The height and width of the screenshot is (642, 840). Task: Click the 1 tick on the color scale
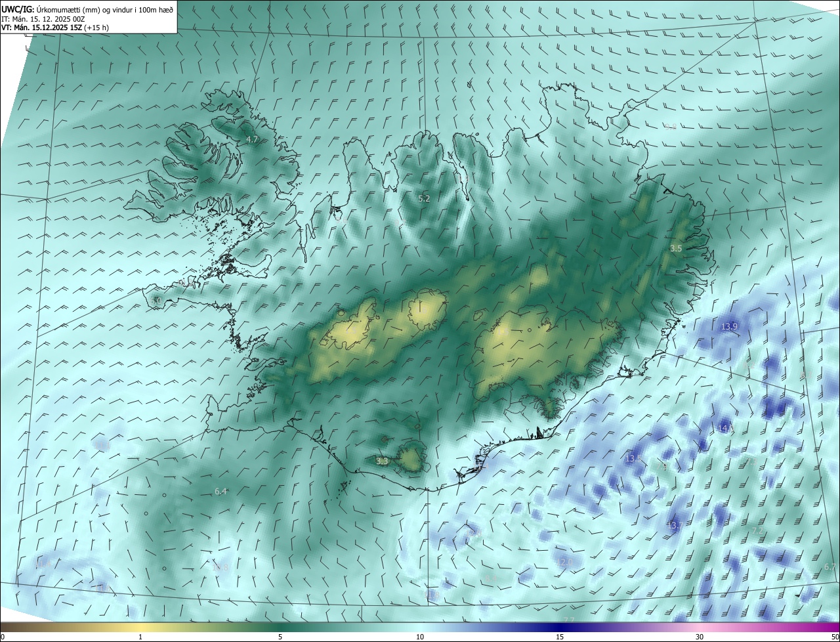click(x=140, y=637)
